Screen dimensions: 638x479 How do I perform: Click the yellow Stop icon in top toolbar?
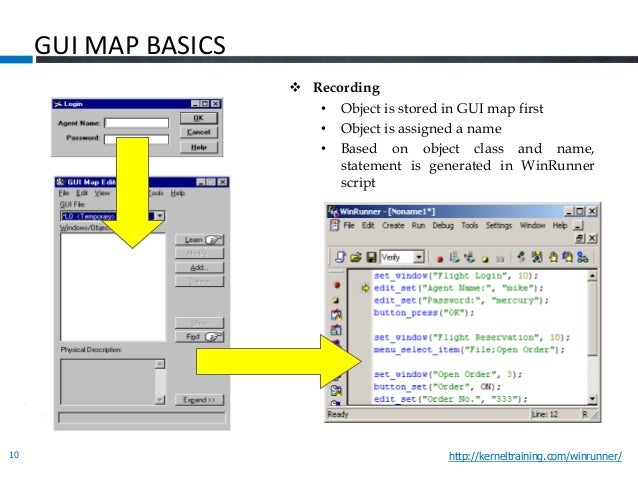click(485, 258)
